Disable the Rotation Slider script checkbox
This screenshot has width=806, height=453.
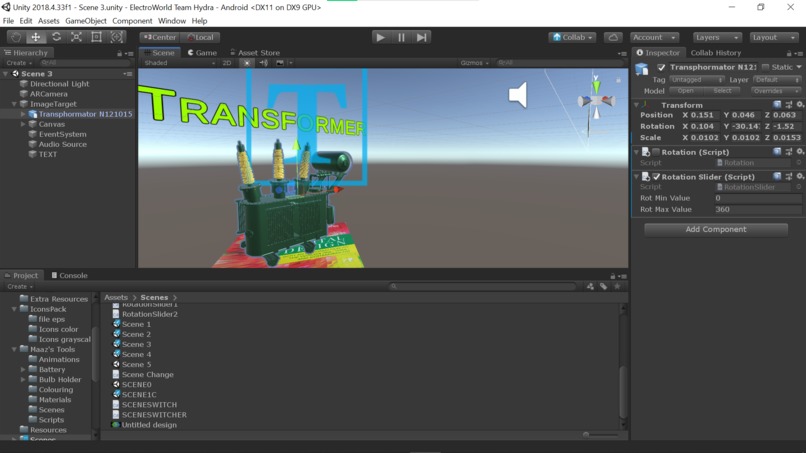point(656,177)
